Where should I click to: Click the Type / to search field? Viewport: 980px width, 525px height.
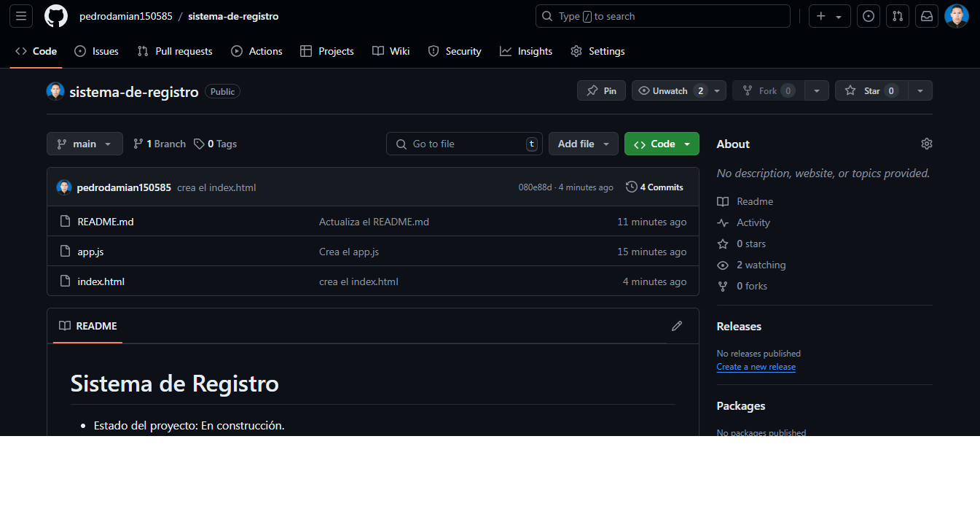coord(663,16)
